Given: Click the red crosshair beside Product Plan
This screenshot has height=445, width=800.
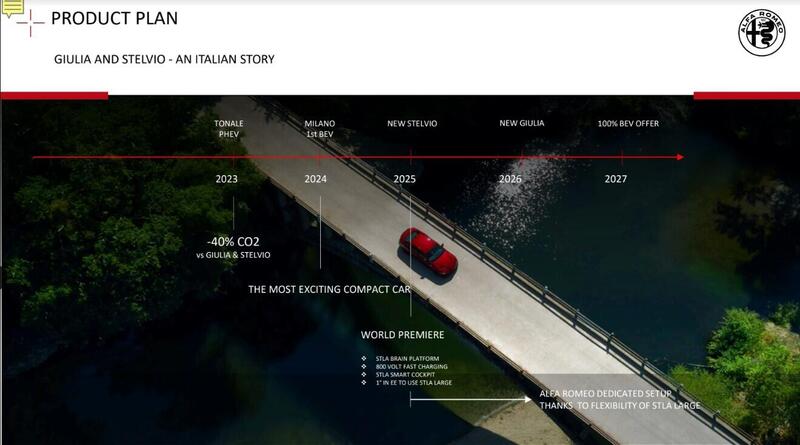Looking at the screenshot, I should 30,20.
